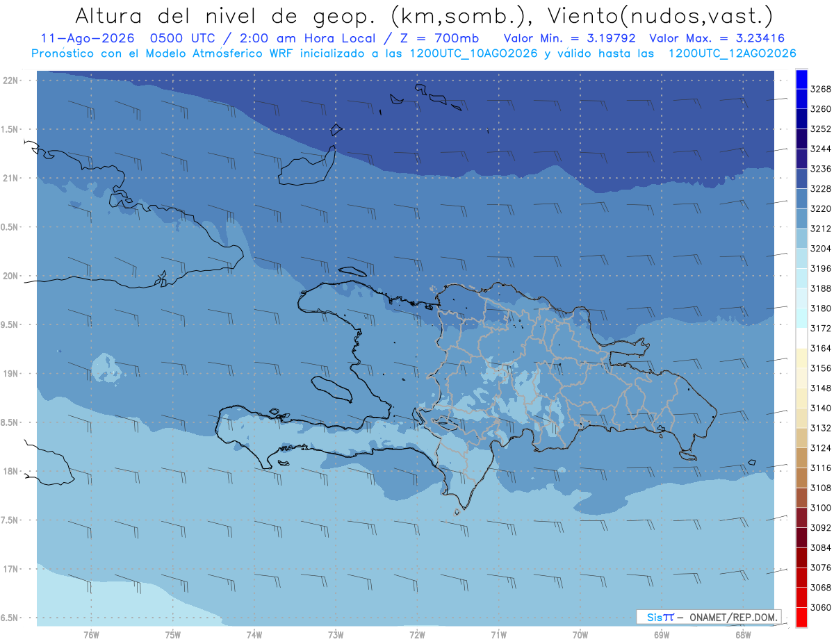Select the 'Valor Min. = 3.19792' text

(571, 39)
